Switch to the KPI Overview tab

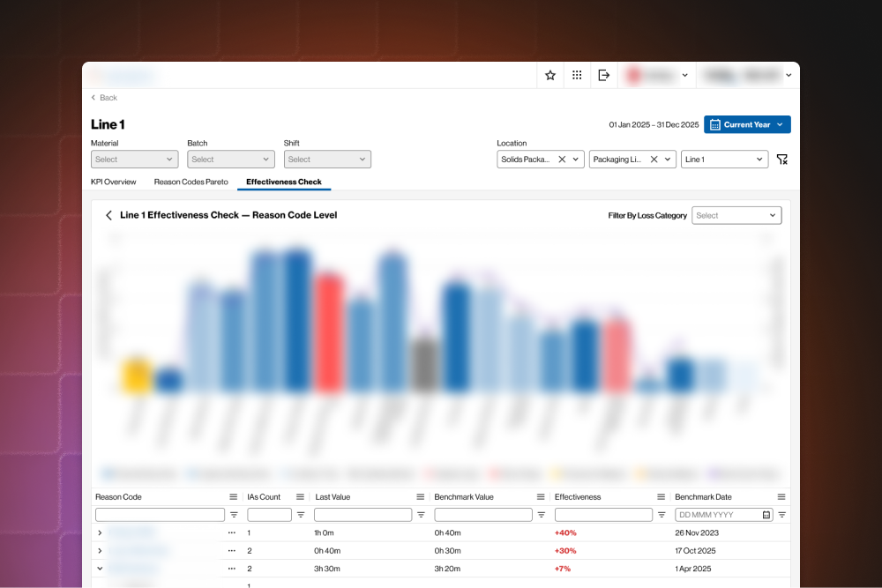[x=113, y=182]
